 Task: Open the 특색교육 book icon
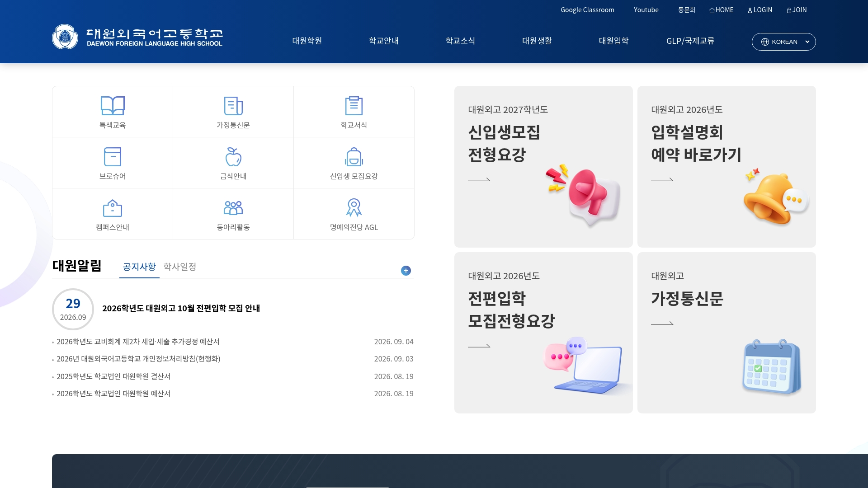(x=113, y=106)
